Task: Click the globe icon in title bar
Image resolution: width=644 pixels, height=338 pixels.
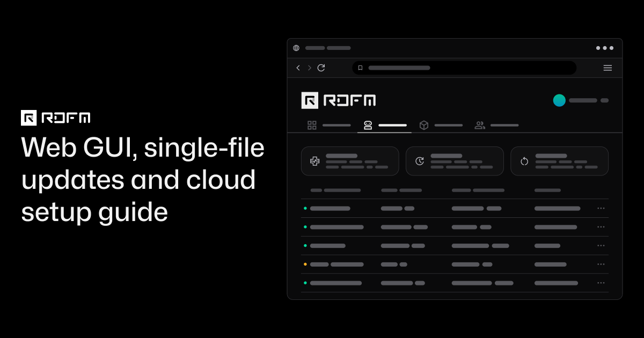Action: point(296,48)
